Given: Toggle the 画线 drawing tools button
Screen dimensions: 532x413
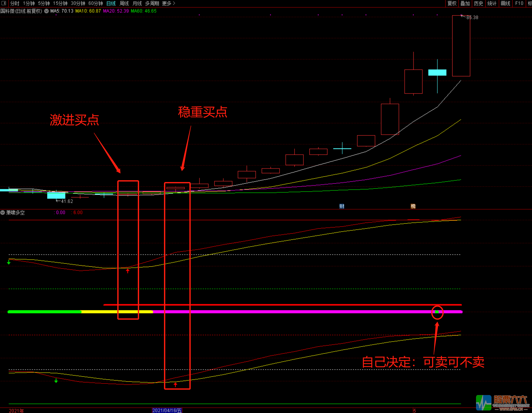Looking at the screenshot, I should [505, 3].
